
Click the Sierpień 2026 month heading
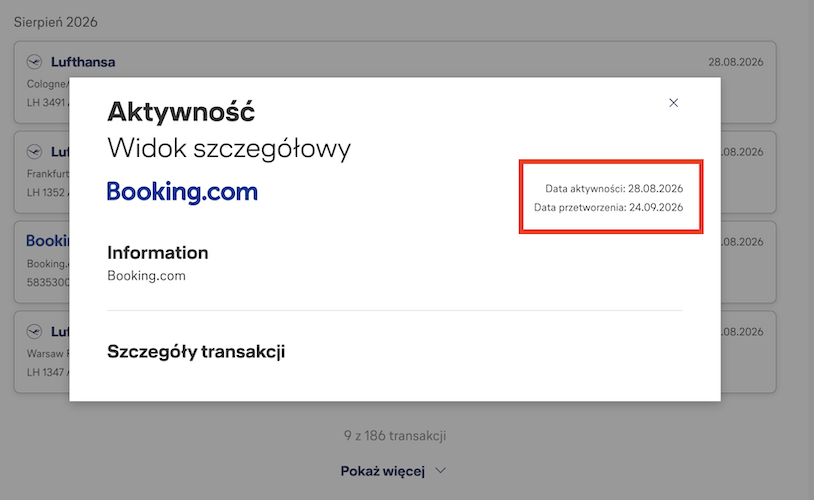coord(56,22)
